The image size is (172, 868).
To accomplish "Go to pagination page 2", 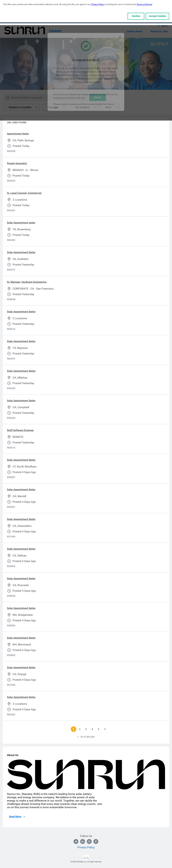I will point(80,729).
